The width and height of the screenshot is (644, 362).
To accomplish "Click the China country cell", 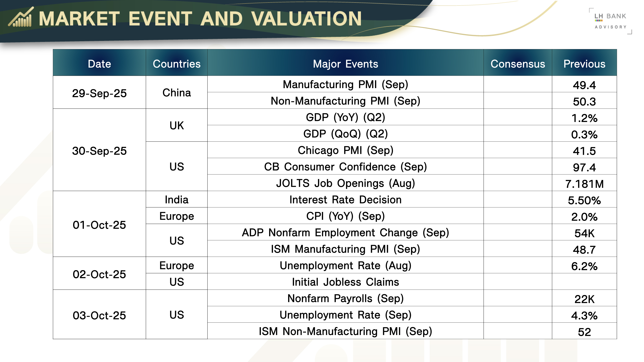I will 176,93.
